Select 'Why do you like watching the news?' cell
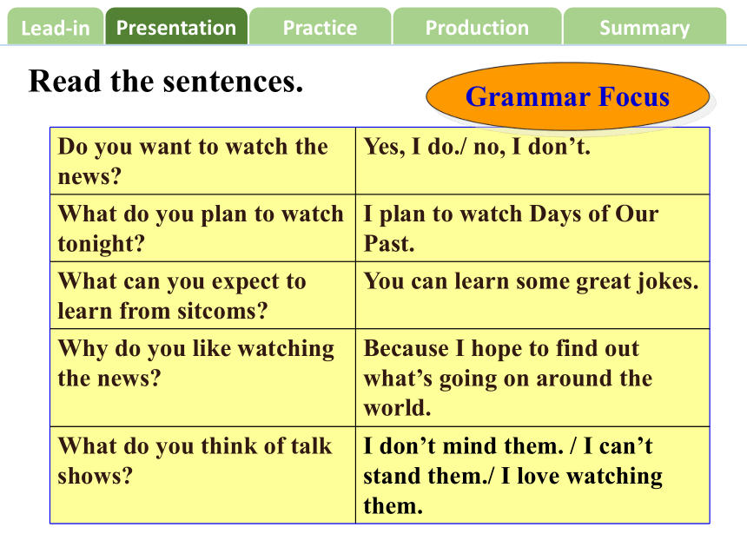The width and height of the screenshot is (747, 560). tap(203, 378)
